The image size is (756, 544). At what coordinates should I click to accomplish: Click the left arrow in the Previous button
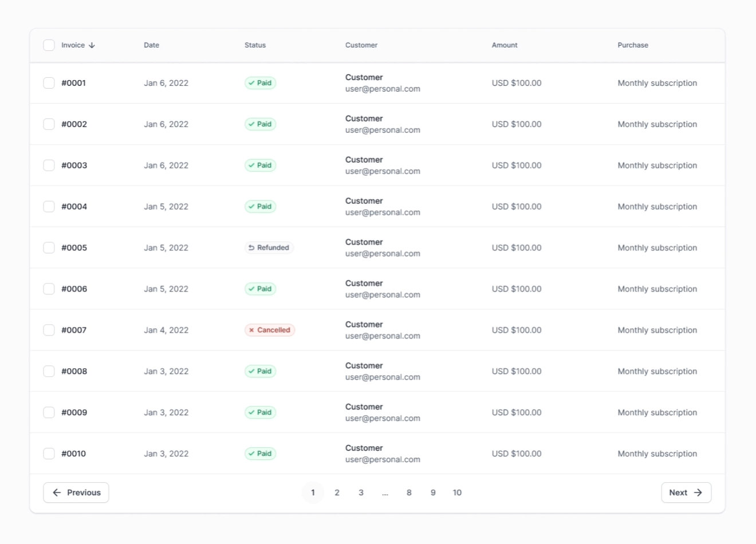pyautogui.click(x=57, y=492)
